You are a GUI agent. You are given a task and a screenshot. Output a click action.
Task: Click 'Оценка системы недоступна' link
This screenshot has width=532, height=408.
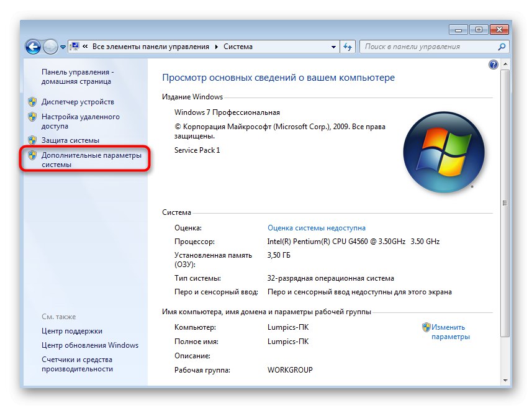click(317, 228)
